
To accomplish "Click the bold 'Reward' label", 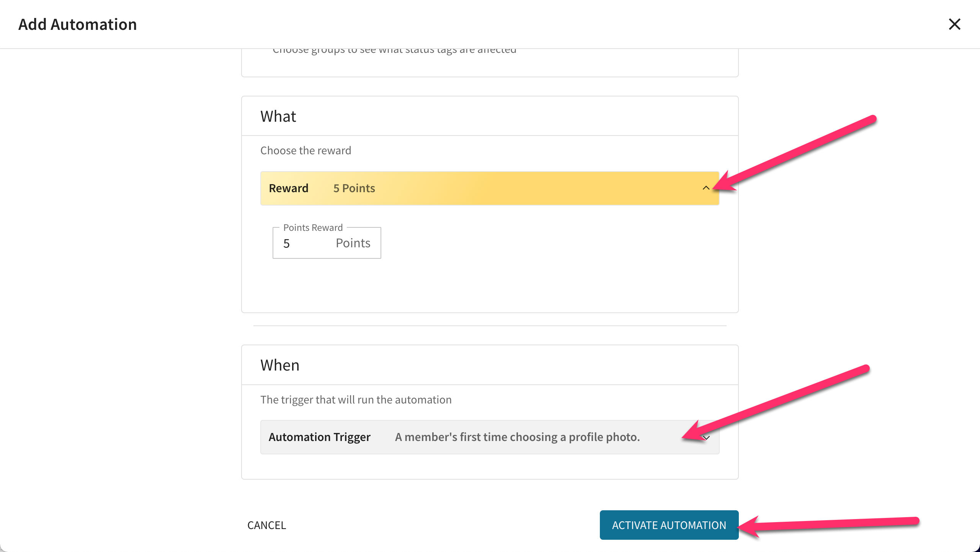I will 289,188.
